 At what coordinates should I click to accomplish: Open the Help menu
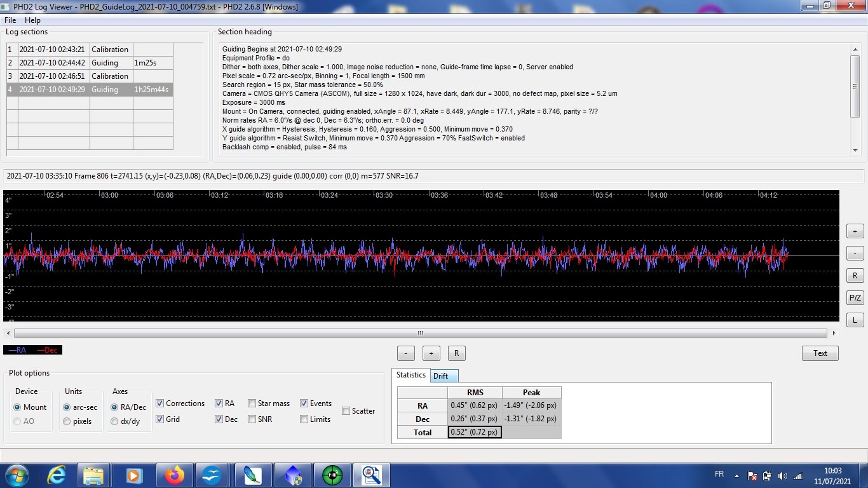pyautogui.click(x=32, y=20)
